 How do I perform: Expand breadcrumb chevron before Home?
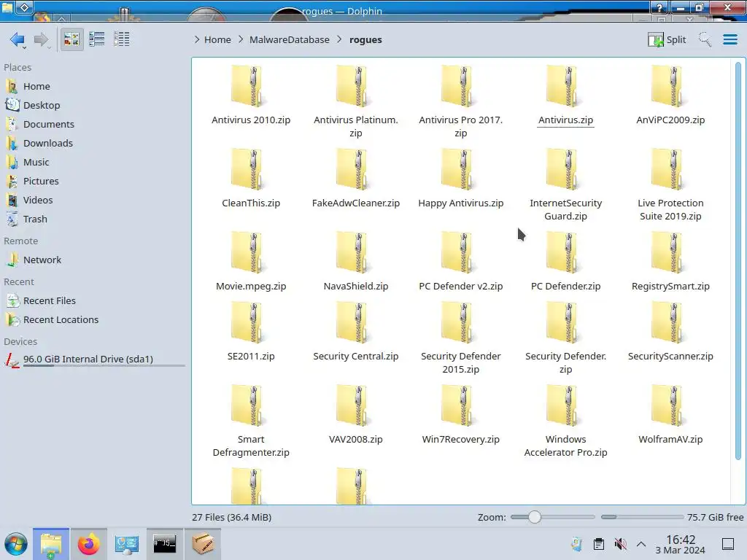pos(197,39)
